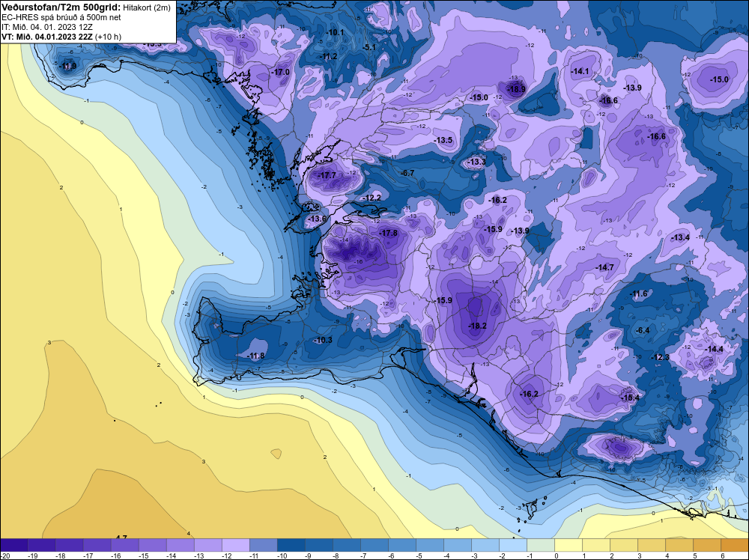Viewport: 749px width, 560px height.
Task: Click the -11.2 temperature value
Action: 328,56
